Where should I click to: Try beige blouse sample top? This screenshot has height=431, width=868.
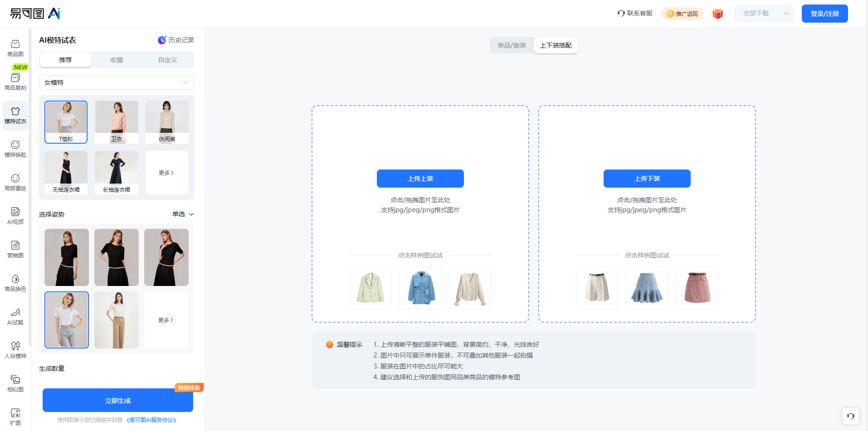[470, 288]
